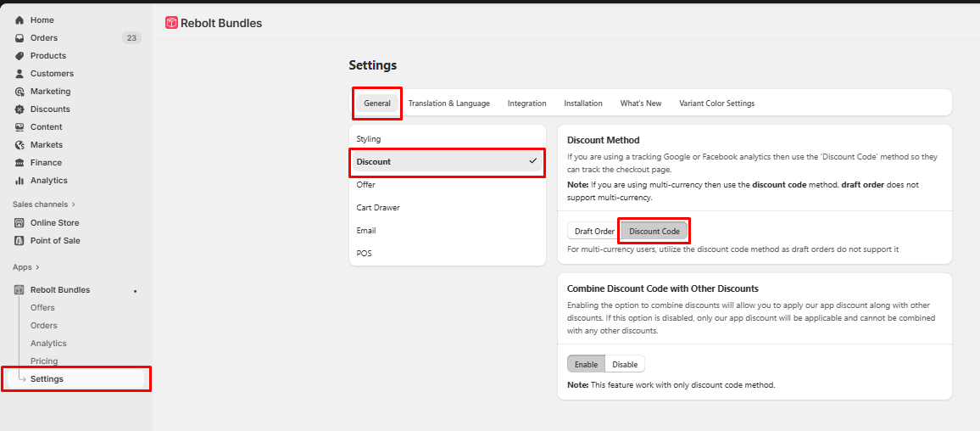
Task: Open the Integration tab
Action: pos(526,104)
